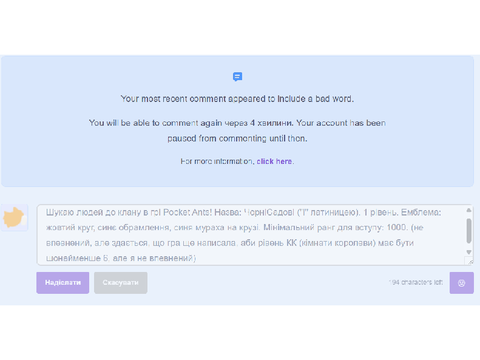
Task: Click the textarea resize grip corner
Action: (469, 261)
